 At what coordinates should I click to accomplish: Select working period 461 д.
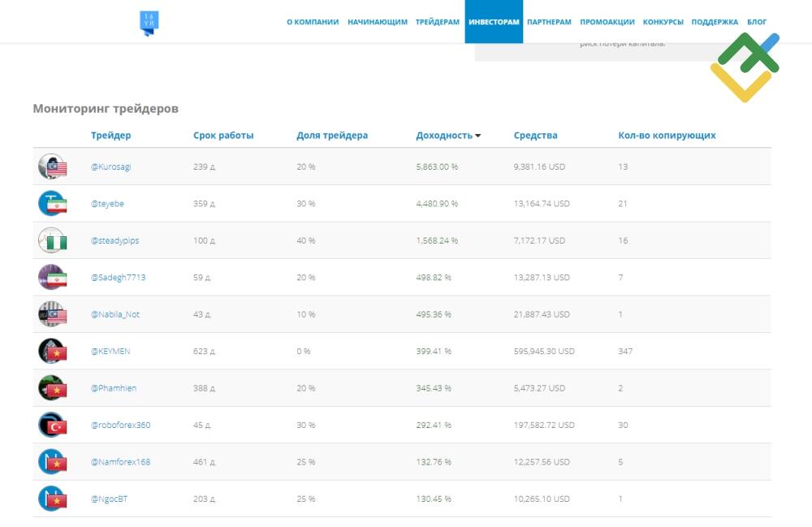click(204, 462)
